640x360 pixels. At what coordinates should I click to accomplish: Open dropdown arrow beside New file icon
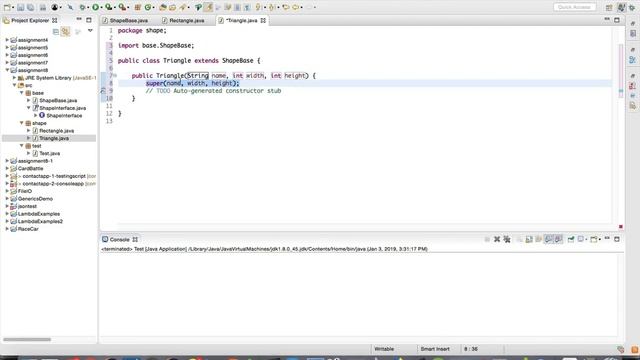[13, 7]
